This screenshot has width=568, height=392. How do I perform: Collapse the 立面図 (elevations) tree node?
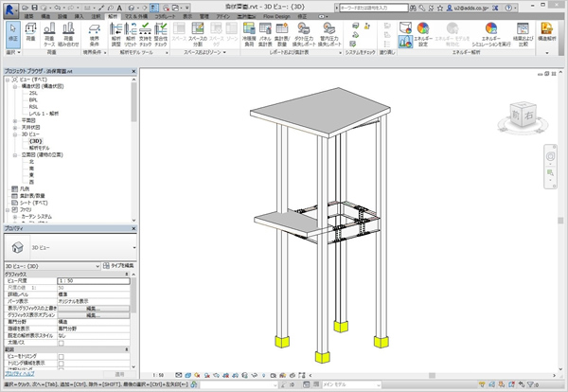(15, 155)
